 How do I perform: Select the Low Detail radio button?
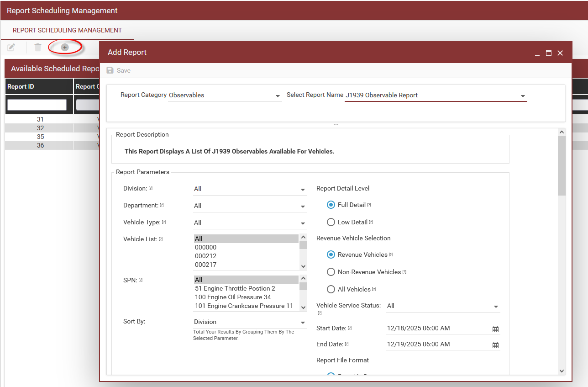331,222
